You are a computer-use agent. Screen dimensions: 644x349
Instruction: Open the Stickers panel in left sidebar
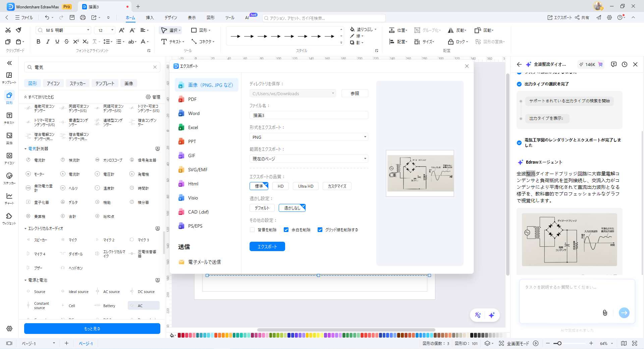(x=9, y=179)
